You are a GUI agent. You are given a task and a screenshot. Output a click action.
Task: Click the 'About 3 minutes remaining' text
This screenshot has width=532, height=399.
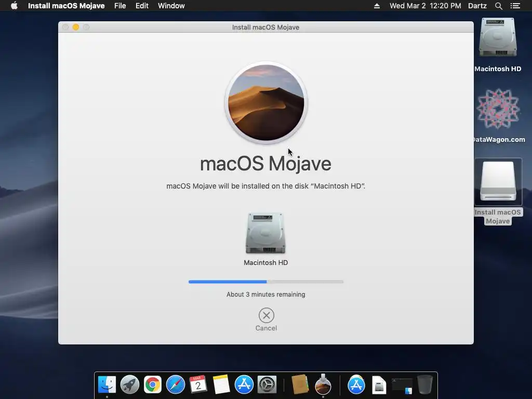(x=266, y=295)
